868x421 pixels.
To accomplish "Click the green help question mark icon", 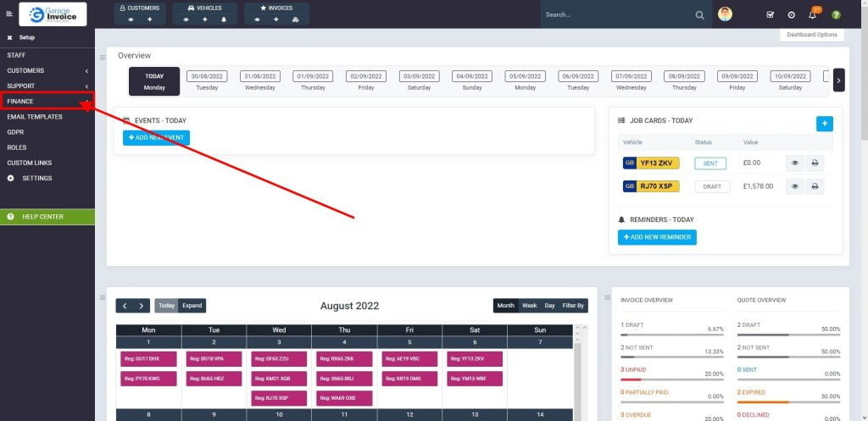I will pyautogui.click(x=836, y=14).
